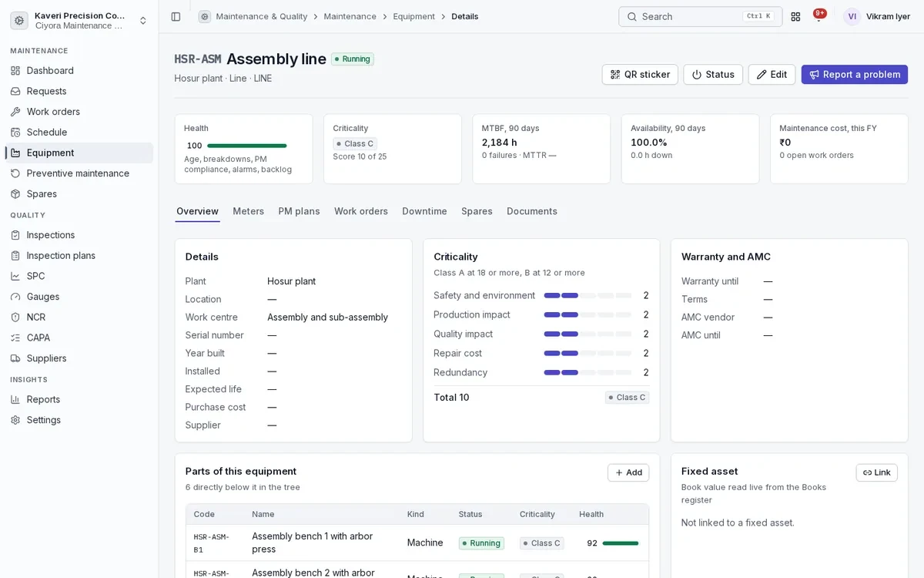The height and width of the screenshot is (578, 924).
Task: Click the Availability 100.0% value
Action: (649, 143)
